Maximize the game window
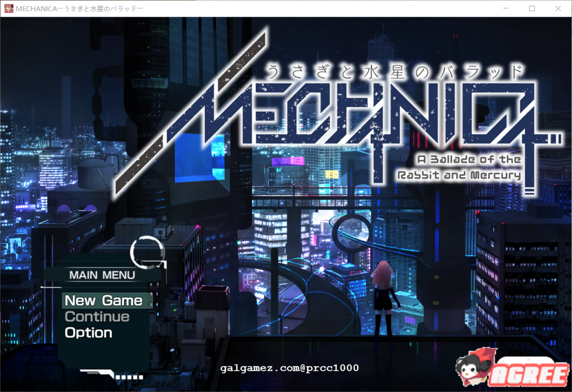Screen dimensions: 572x392 [x=532, y=8]
